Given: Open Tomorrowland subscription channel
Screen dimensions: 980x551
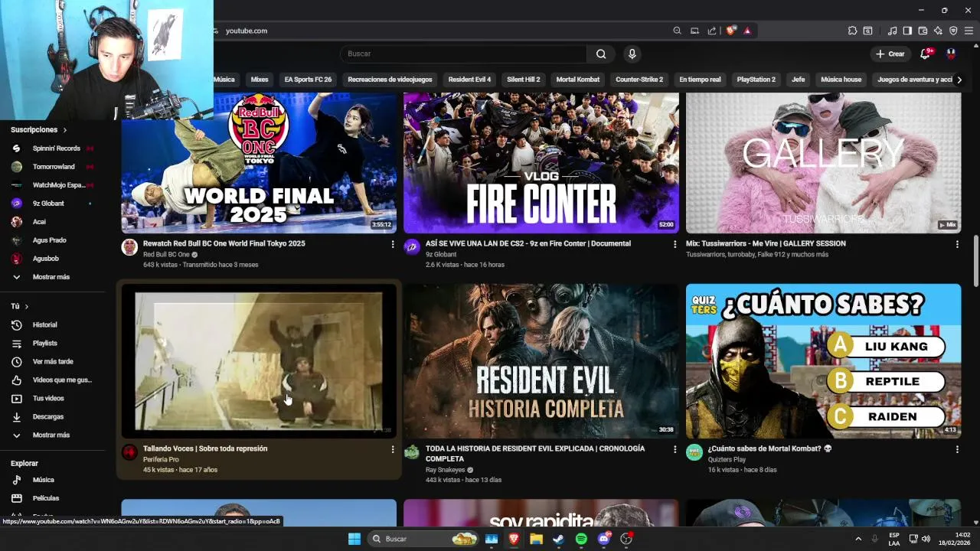Looking at the screenshot, I should pyautogui.click(x=54, y=167).
